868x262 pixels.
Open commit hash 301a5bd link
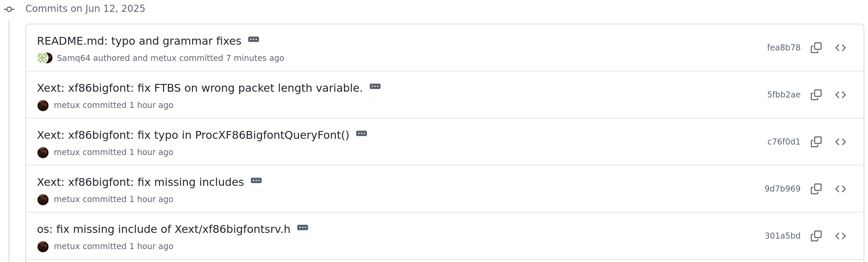point(783,236)
